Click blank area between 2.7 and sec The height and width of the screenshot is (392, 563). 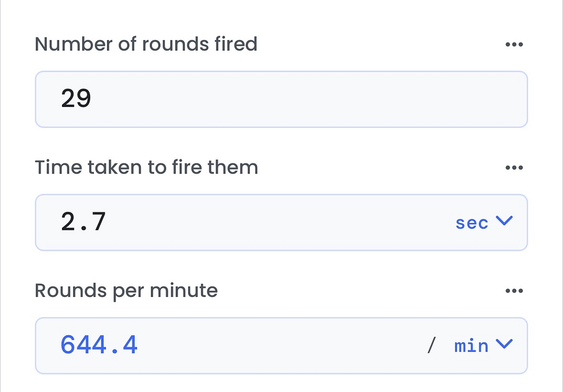281,222
